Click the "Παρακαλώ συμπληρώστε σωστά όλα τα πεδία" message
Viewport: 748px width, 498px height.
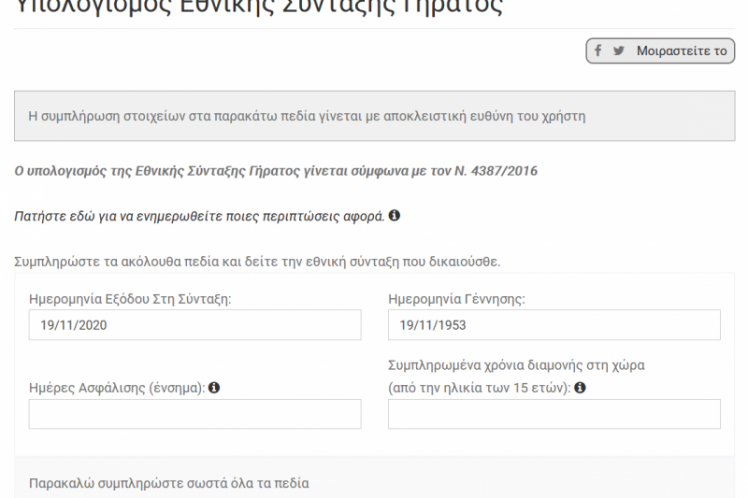coord(169,483)
